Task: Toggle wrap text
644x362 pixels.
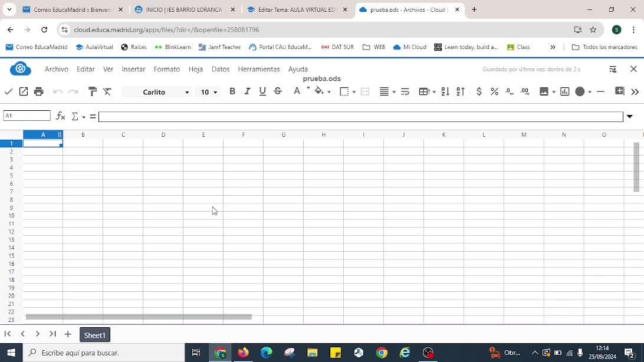Action: (405, 91)
